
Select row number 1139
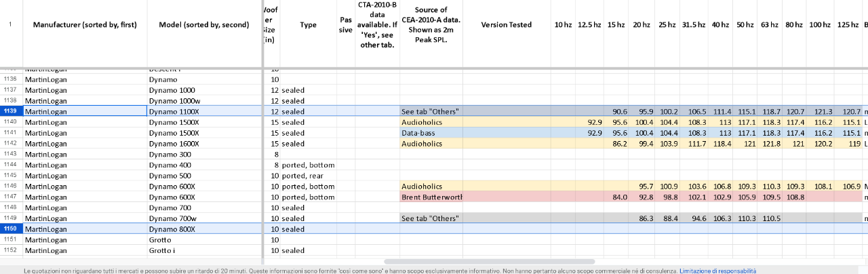point(11,111)
